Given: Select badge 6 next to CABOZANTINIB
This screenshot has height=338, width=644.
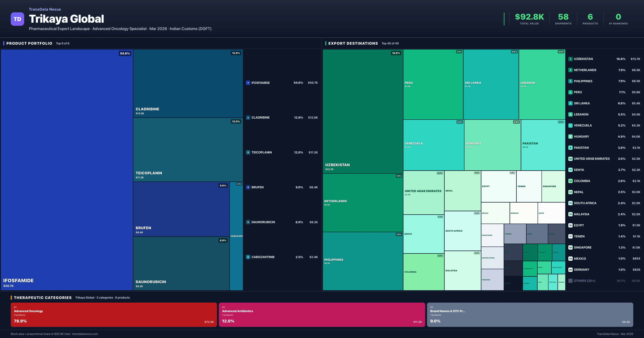Looking at the screenshot, I should pos(248,257).
